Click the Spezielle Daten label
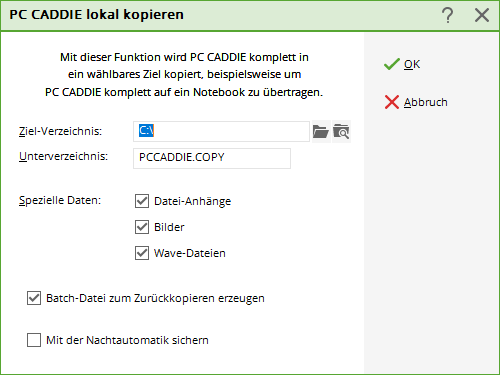The image size is (500, 375). click(60, 200)
